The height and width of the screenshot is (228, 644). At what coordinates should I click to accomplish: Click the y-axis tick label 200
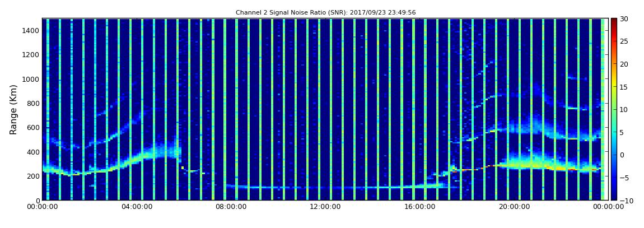[x=33, y=176]
